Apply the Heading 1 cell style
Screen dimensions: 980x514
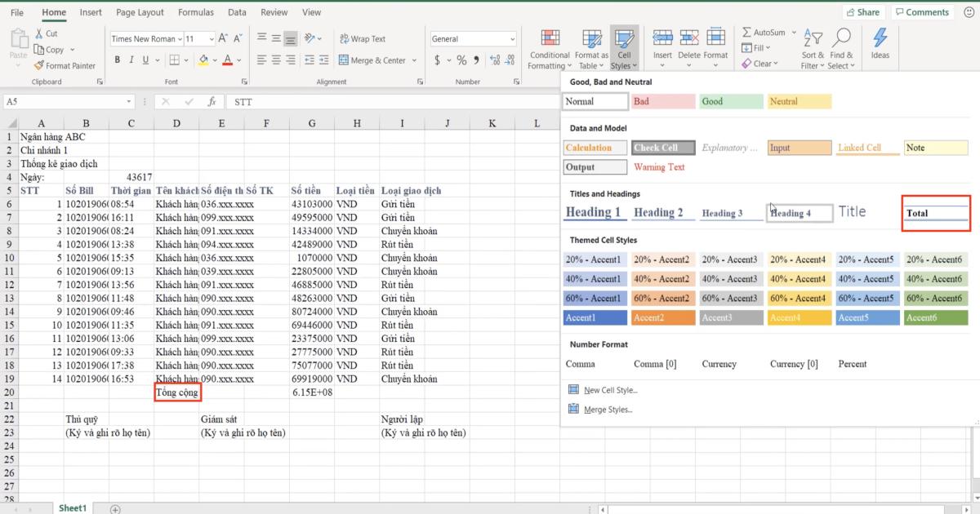coord(595,212)
